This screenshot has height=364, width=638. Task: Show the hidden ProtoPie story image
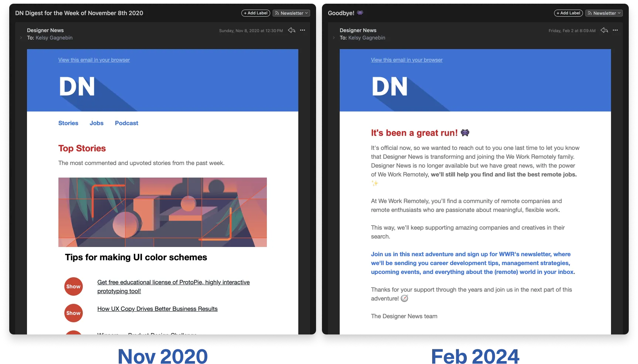pos(74,286)
